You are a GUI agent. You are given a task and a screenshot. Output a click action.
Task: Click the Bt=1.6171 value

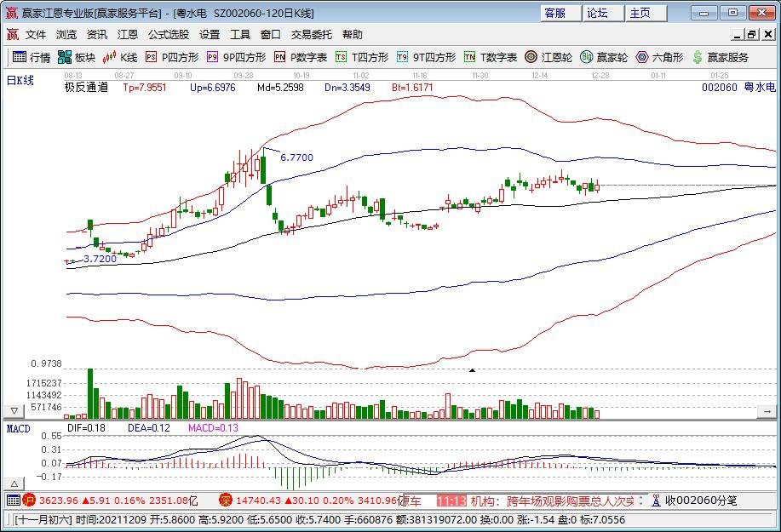coord(412,87)
